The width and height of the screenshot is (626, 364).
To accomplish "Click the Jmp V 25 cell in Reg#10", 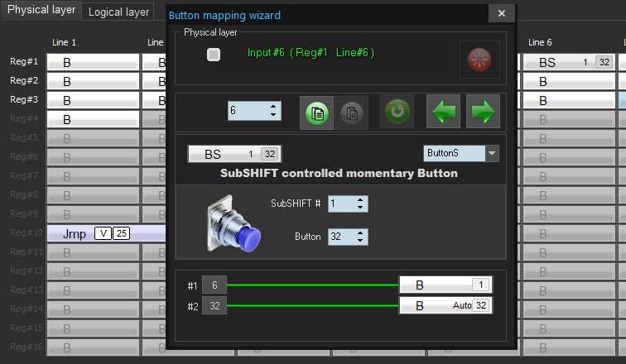I will coord(93,233).
